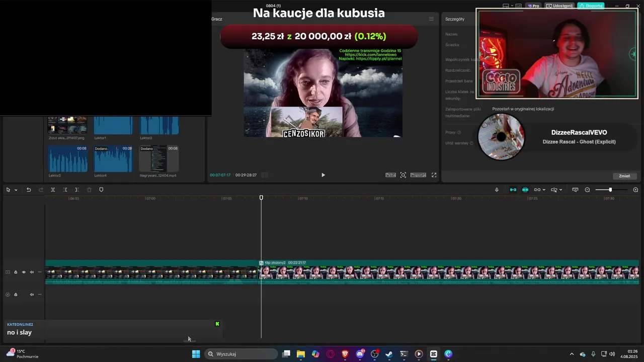The height and width of the screenshot is (362, 644).
Task: Add a marker with the shield-shaped icon
Action: click(101, 190)
